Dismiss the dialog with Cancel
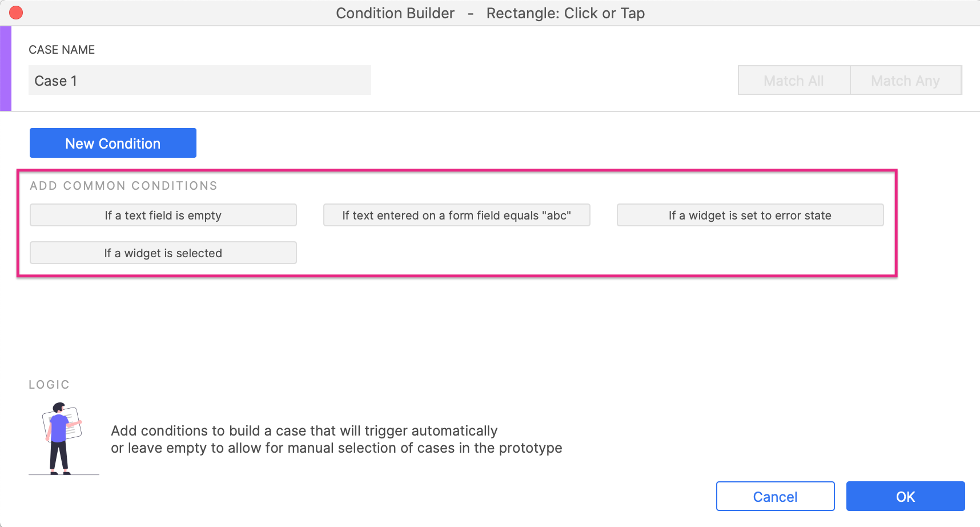 tap(774, 496)
